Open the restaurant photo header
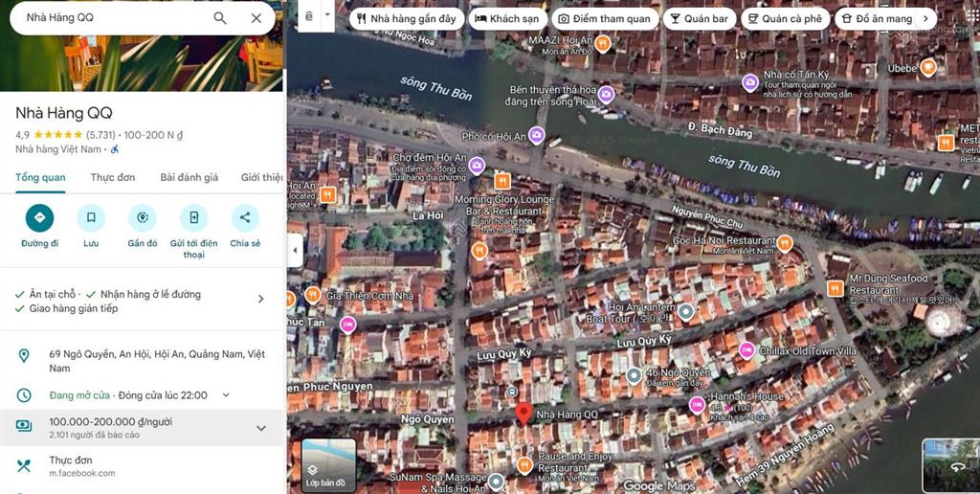Viewport: 980px width, 494px height. pos(142,62)
